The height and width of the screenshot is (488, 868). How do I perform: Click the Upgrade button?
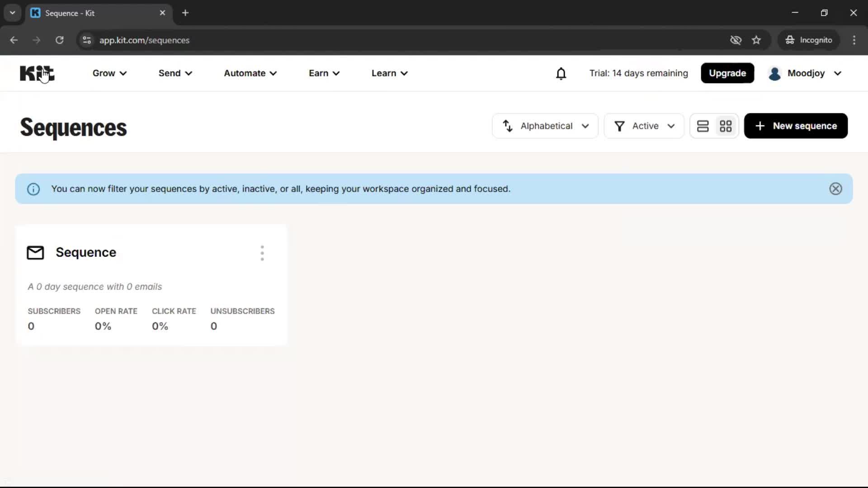pyautogui.click(x=727, y=73)
